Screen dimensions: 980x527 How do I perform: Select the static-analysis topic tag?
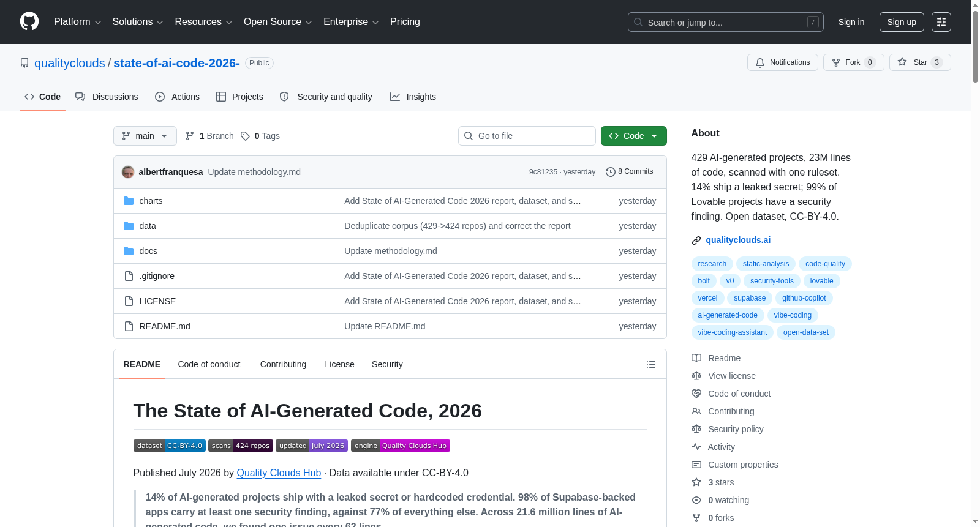766,264
